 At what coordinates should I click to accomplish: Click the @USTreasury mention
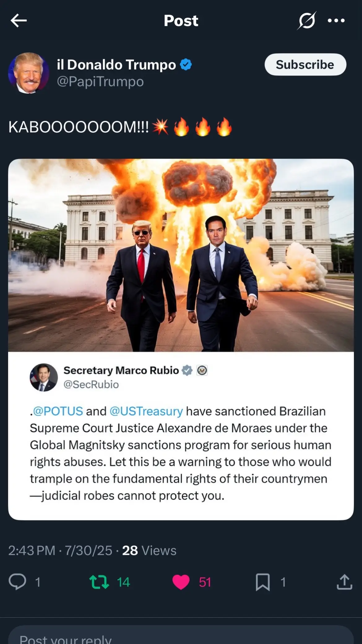click(x=146, y=411)
